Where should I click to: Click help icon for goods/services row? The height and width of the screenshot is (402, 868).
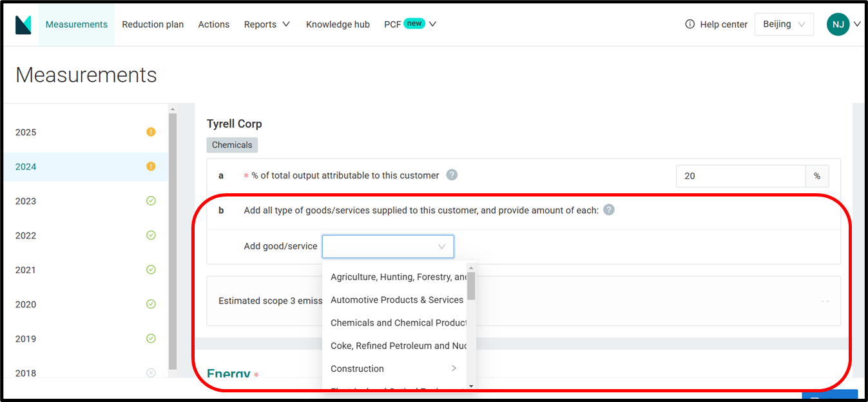tap(609, 209)
